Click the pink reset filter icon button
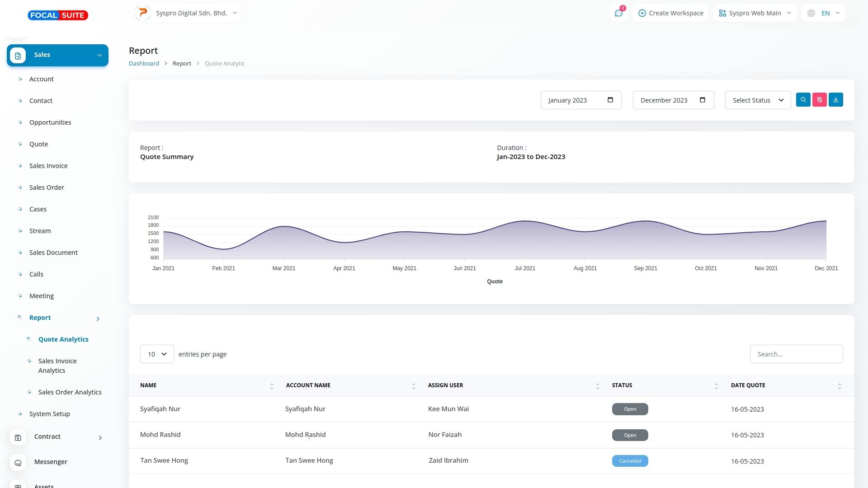868x488 pixels. [819, 100]
